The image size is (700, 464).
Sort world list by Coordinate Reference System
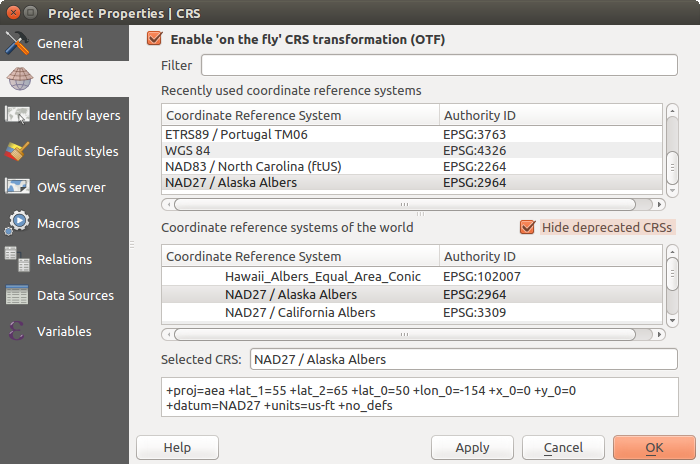click(x=299, y=257)
